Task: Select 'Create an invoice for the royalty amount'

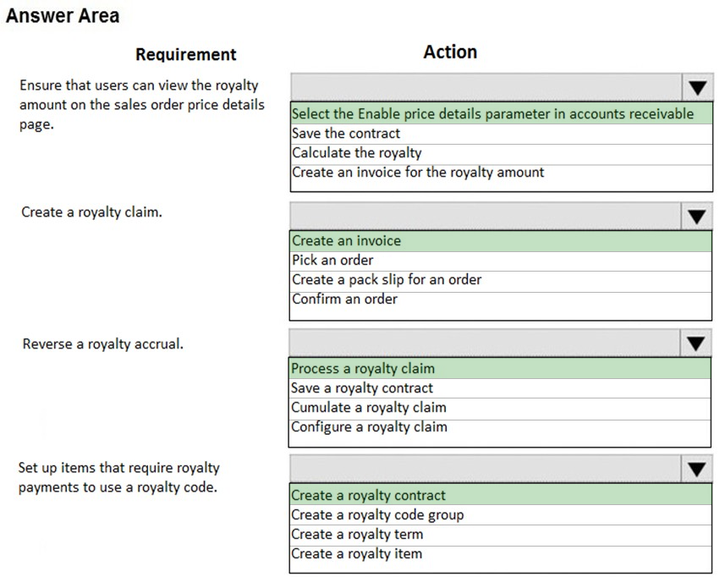Action: 502,173
